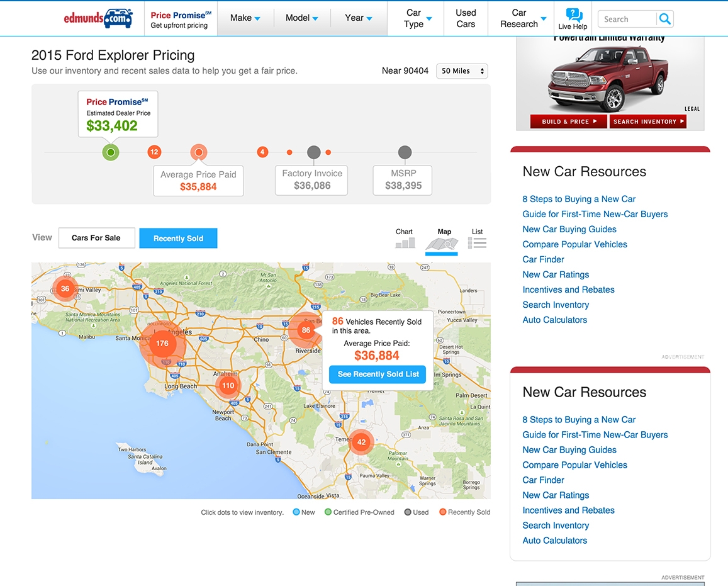The height and width of the screenshot is (586, 728).
Task: Click the 42 cluster near Temecula
Action: [362, 442]
